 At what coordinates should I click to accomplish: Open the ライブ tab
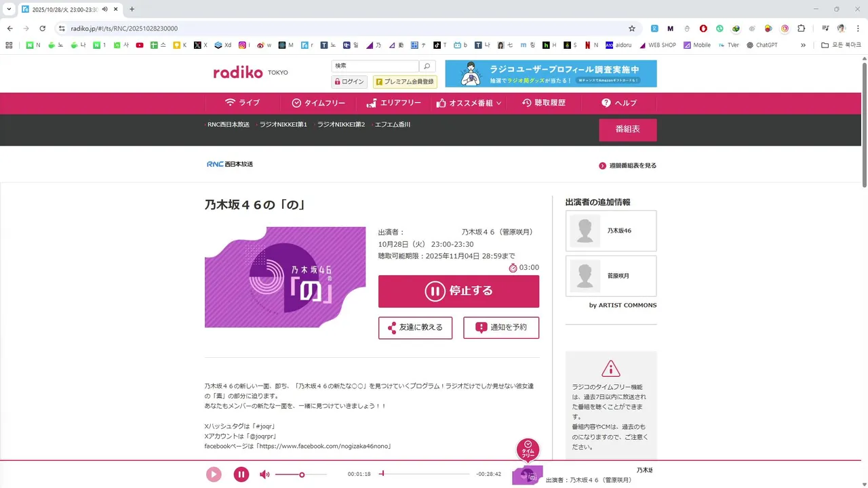point(242,103)
